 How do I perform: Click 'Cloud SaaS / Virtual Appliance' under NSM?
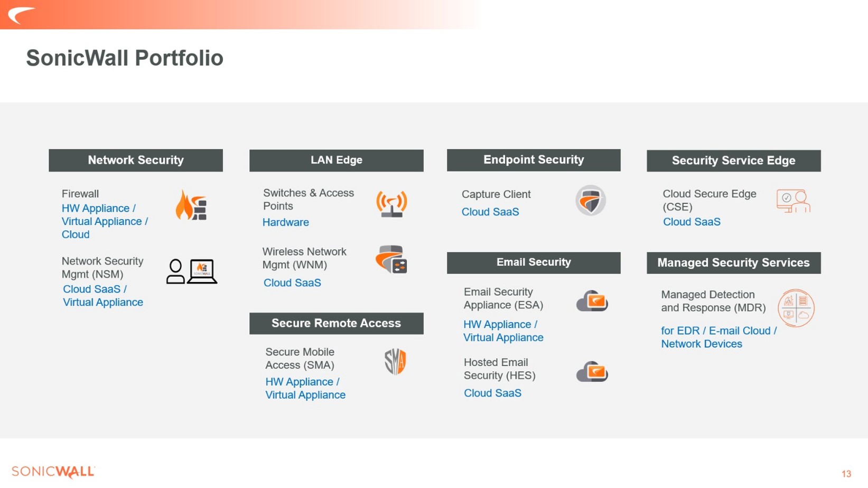(103, 296)
